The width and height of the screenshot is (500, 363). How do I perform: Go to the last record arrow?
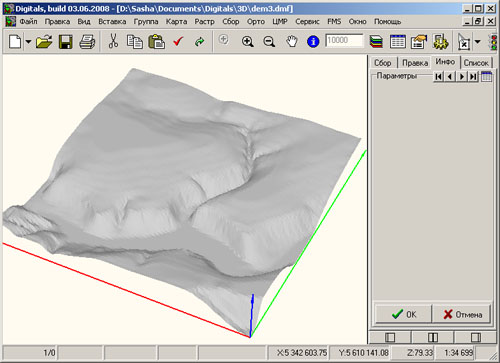473,77
